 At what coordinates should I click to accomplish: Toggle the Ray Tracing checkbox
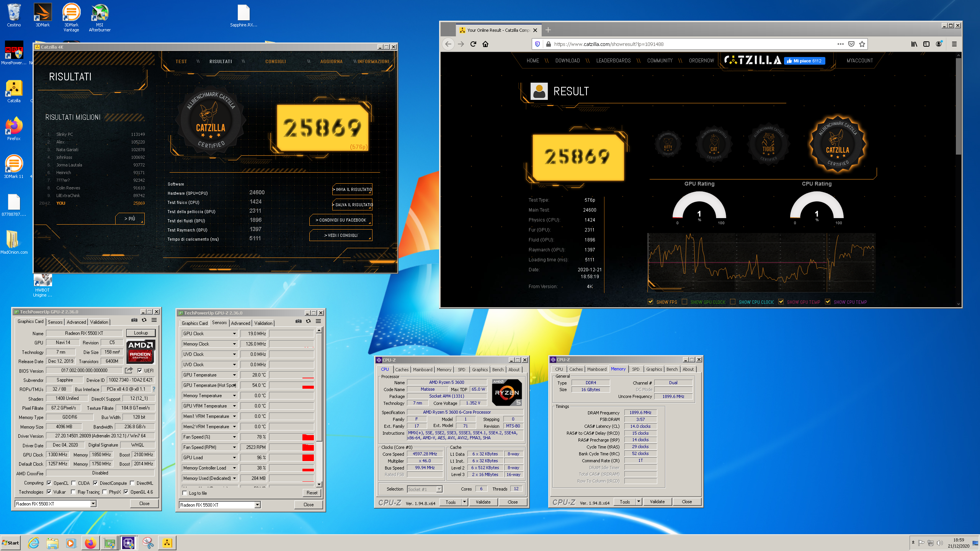pos(73,492)
